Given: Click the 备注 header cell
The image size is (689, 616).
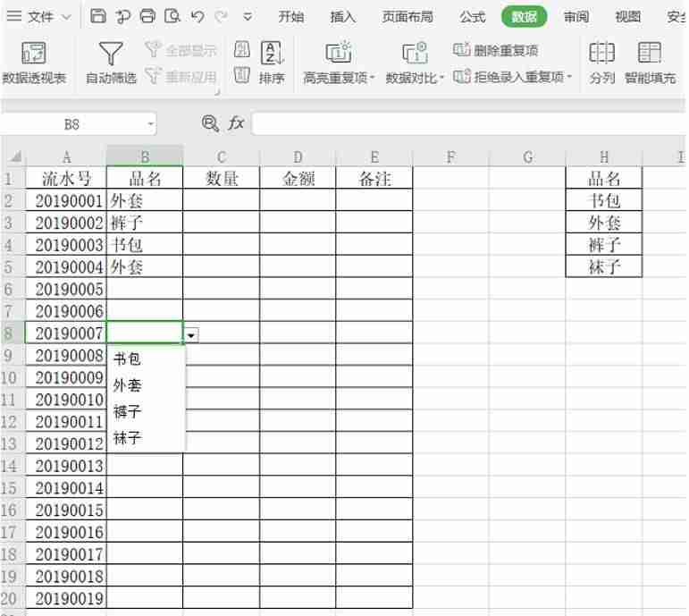Looking at the screenshot, I should coord(374,179).
